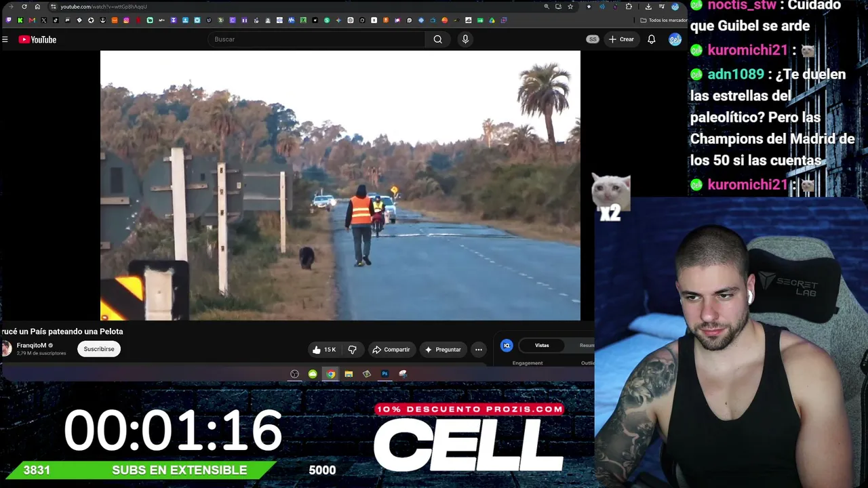Open the Kick bookmark
This screenshot has height=488, width=868.
(20, 20)
